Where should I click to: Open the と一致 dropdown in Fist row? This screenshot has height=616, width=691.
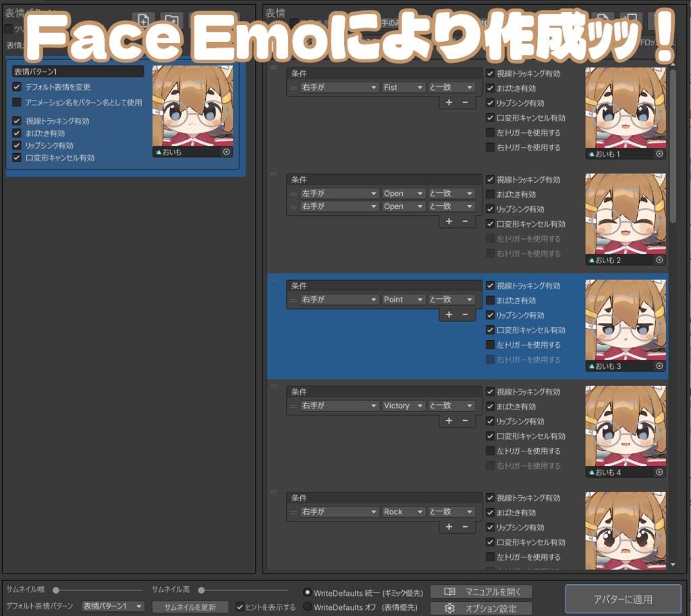pyautogui.click(x=451, y=87)
